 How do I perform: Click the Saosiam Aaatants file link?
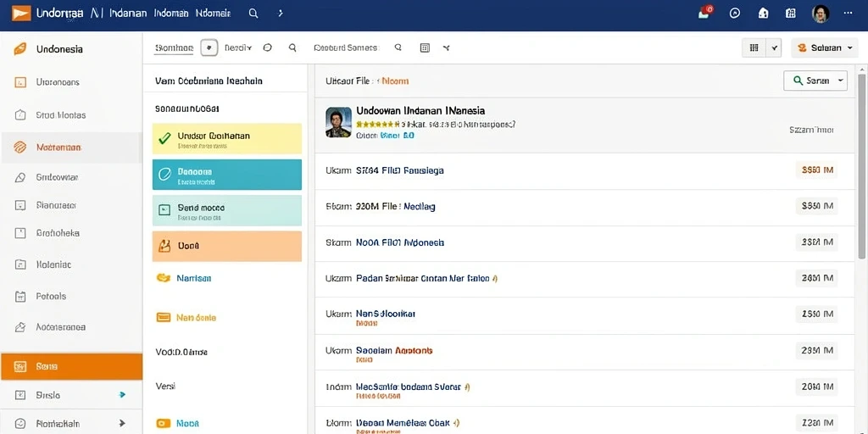click(394, 350)
